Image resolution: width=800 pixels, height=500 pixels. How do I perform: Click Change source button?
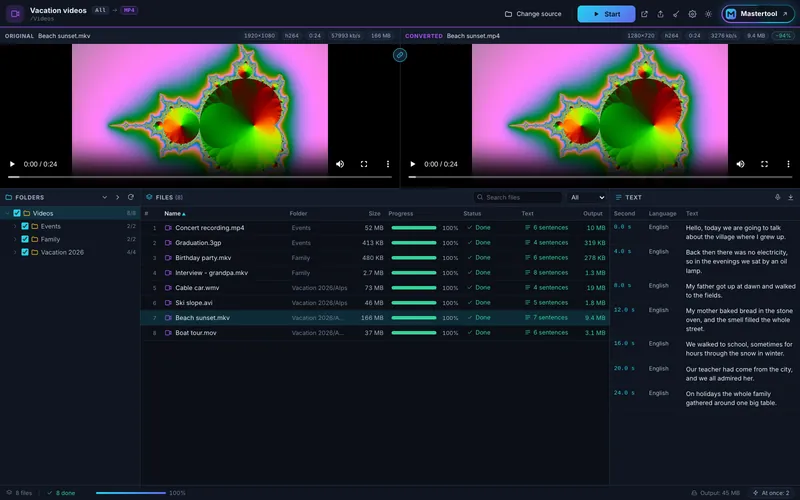(533, 14)
